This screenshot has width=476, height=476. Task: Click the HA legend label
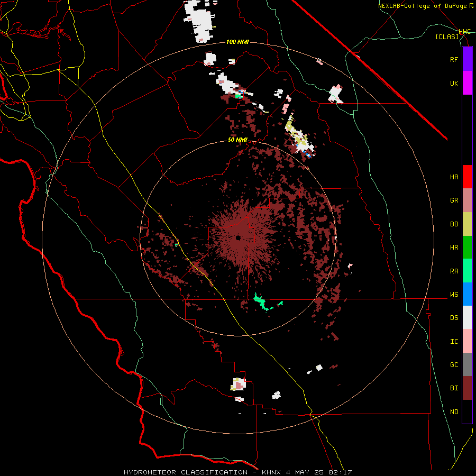pos(454,177)
